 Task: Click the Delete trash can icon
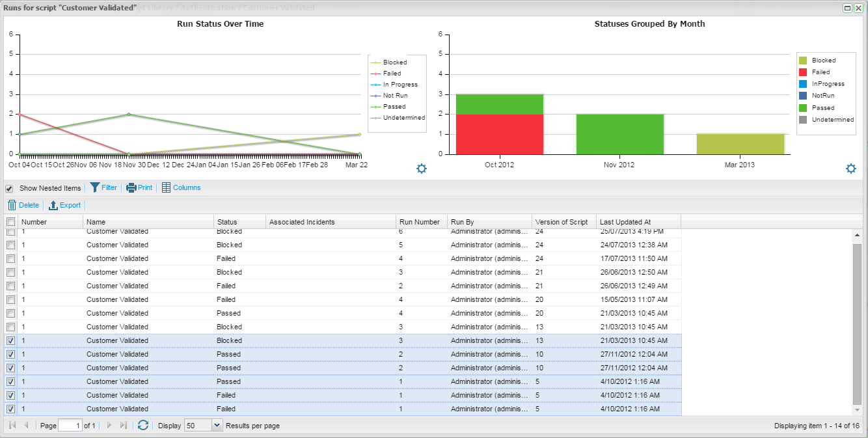pos(12,205)
